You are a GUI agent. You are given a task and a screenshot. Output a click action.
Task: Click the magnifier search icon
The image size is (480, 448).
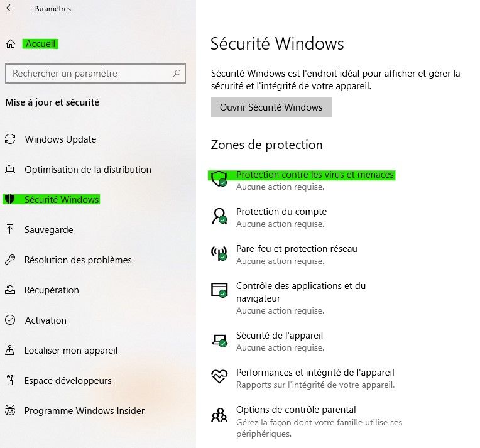[177, 74]
